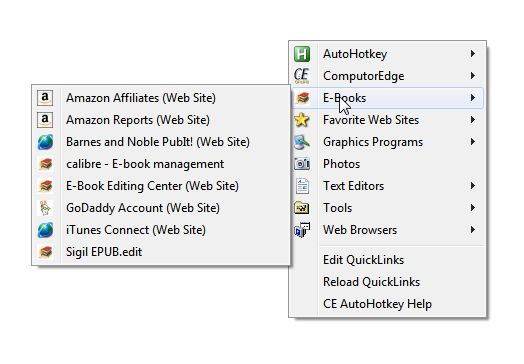The image size is (524, 364).
Task: Click the books icon beside Sigil EPUB.edit
Action: click(45, 252)
